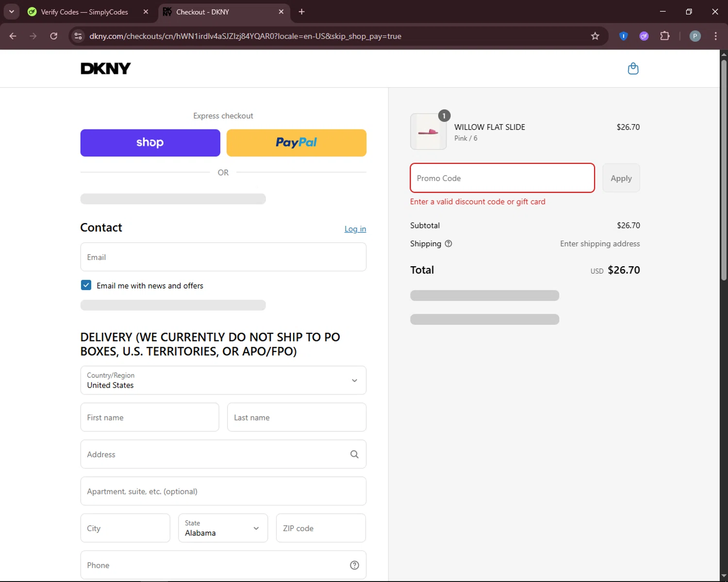Image resolution: width=728 pixels, height=582 pixels.
Task: Click the WILLOW FLAT SLIDE product name
Action: [490, 127]
